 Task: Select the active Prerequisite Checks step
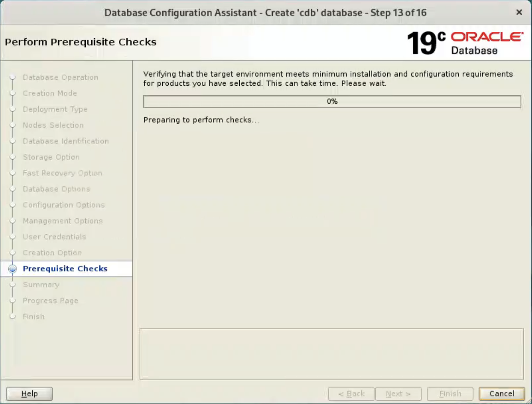pyautogui.click(x=65, y=268)
